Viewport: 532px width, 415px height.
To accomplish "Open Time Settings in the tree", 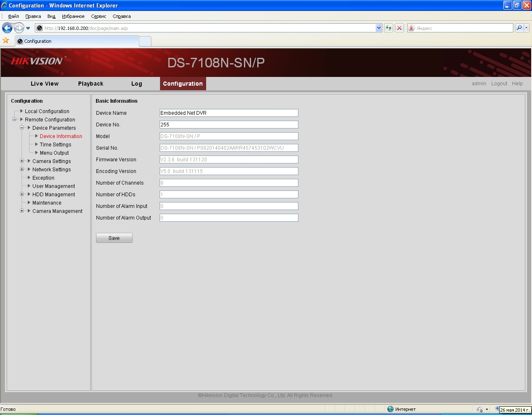I will click(x=55, y=145).
